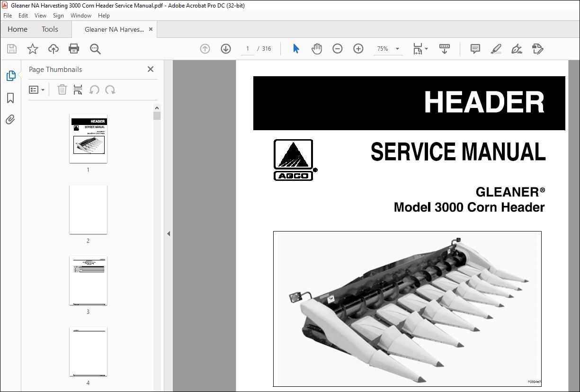Click the AGCO logo on the page
This screenshot has width=580, height=392.
point(294,160)
